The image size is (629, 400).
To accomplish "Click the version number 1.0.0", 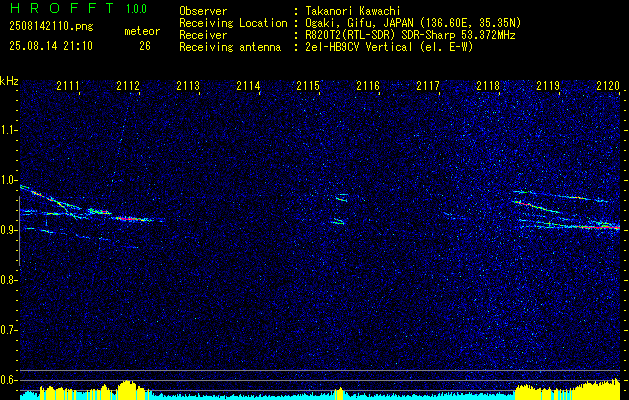I will pos(136,9).
